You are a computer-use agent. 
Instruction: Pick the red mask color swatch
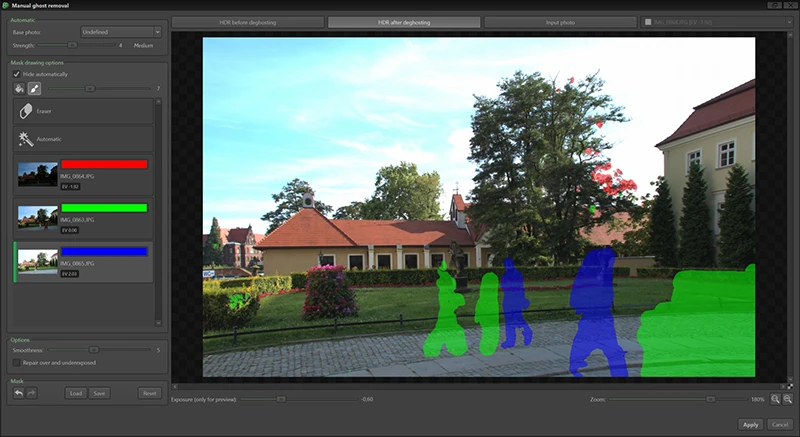(105, 164)
